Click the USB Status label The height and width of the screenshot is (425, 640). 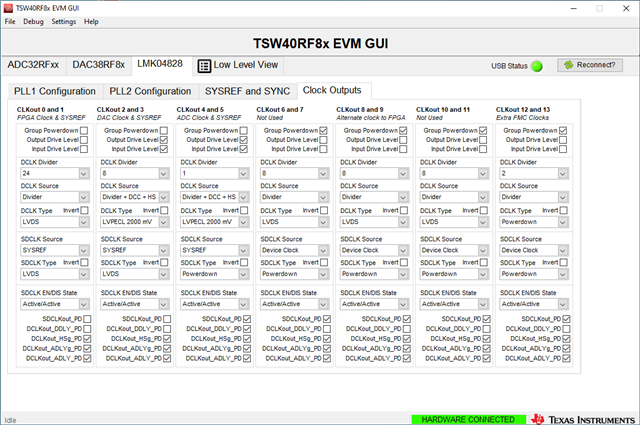(x=509, y=66)
